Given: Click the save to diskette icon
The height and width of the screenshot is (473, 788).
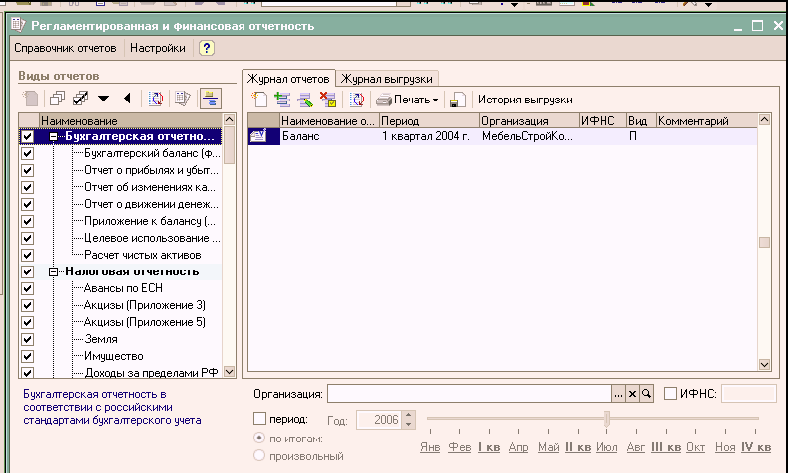Looking at the screenshot, I should (456, 99).
